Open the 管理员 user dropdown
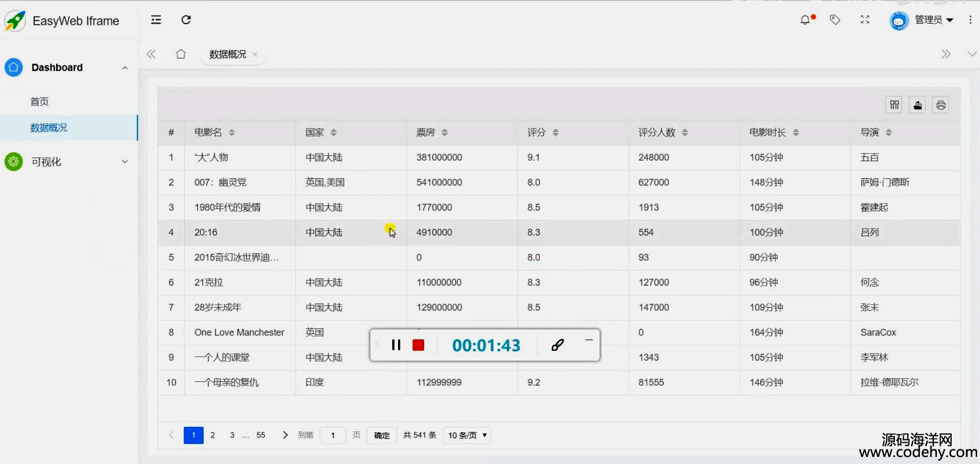The height and width of the screenshot is (464, 980). coord(933,20)
